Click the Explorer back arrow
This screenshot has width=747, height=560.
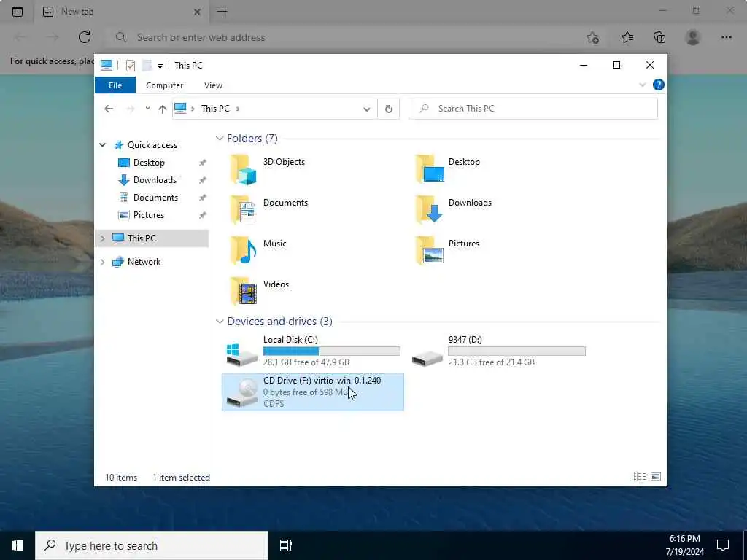click(109, 109)
